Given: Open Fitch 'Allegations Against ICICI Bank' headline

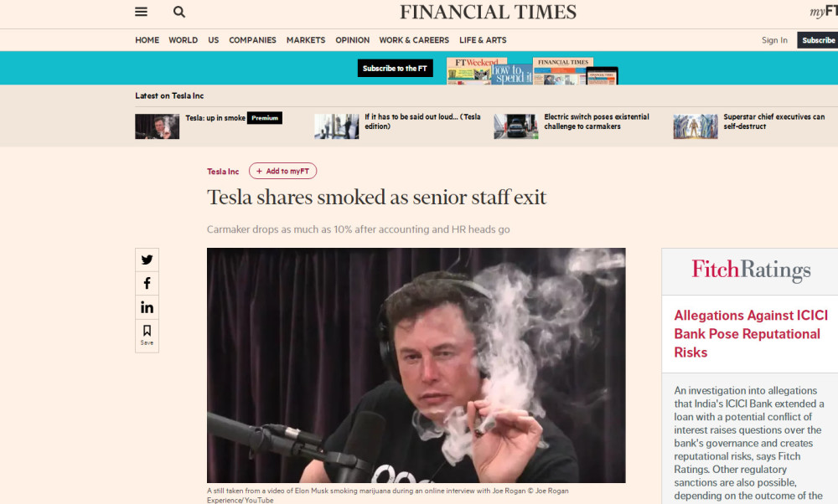Looking at the screenshot, I should point(750,334).
